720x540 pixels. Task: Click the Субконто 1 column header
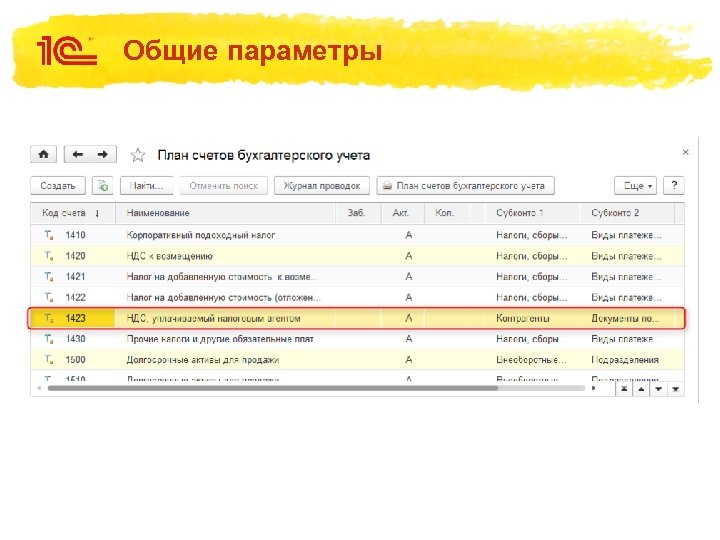coord(533,213)
